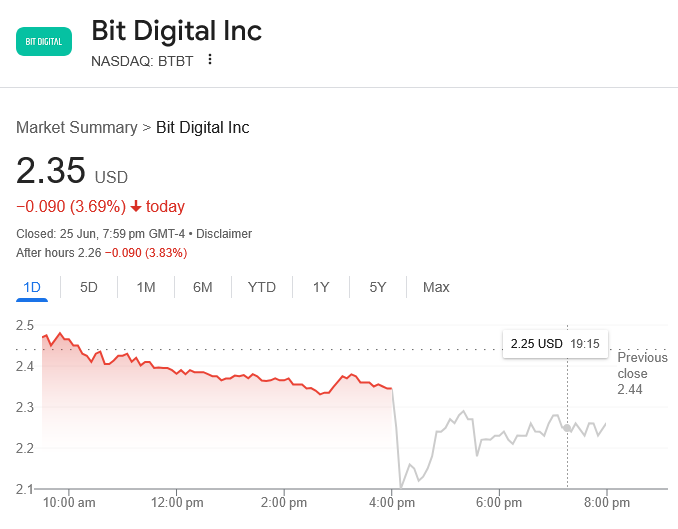Select the 1D chart range tab
The height and width of the screenshot is (529, 678).
(32, 288)
